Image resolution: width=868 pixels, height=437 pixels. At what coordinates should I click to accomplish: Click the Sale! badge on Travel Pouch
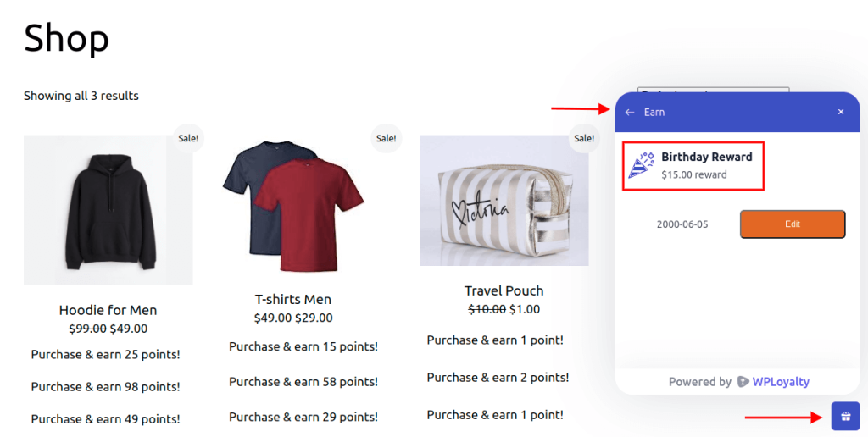tap(584, 138)
